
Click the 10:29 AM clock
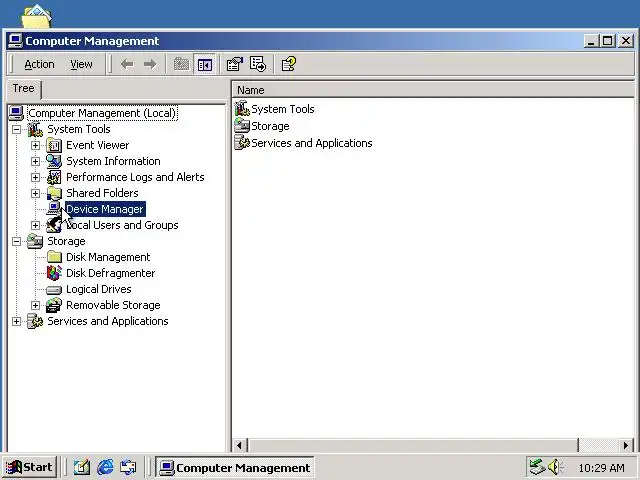point(602,468)
